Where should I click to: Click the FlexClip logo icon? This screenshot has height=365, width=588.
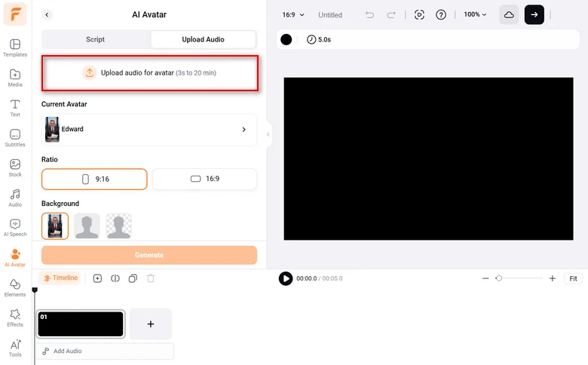pyautogui.click(x=15, y=14)
